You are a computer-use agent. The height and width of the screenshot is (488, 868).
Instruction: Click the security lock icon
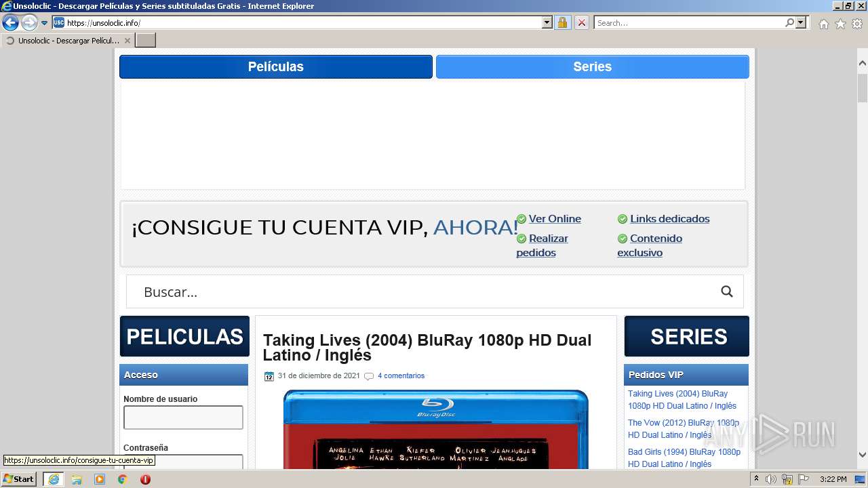pos(562,22)
